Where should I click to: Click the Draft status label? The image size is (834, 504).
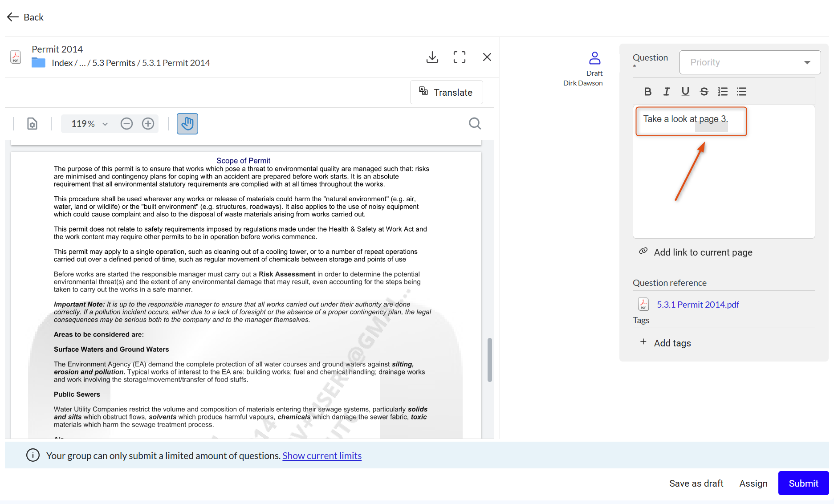point(594,73)
